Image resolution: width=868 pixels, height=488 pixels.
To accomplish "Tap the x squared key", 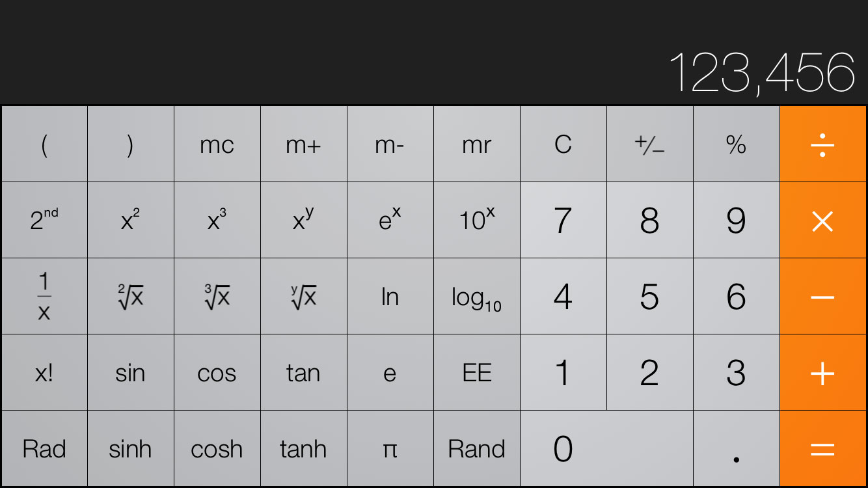I will click(x=130, y=221).
